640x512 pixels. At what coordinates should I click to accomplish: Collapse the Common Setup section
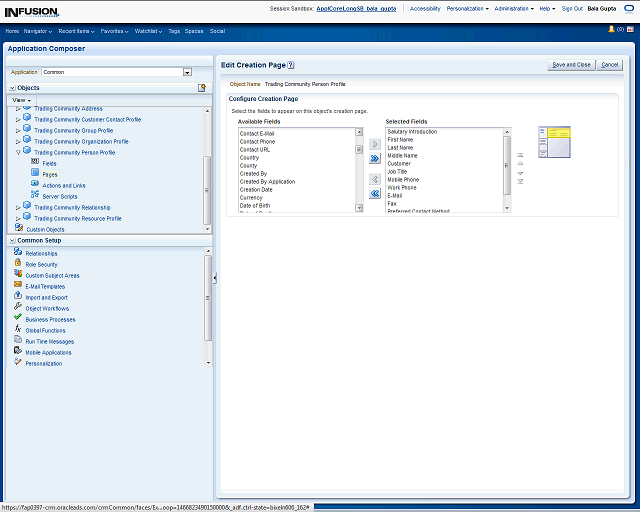[x=12, y=241]
